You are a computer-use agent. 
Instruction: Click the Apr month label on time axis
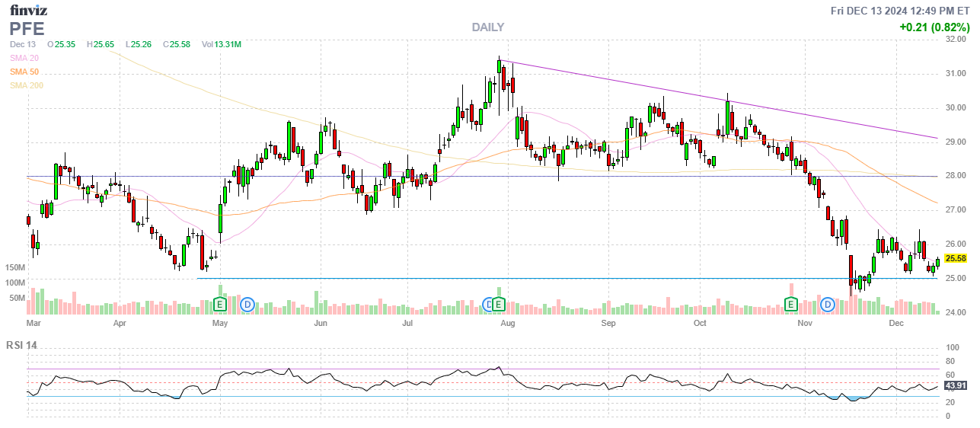119,323
